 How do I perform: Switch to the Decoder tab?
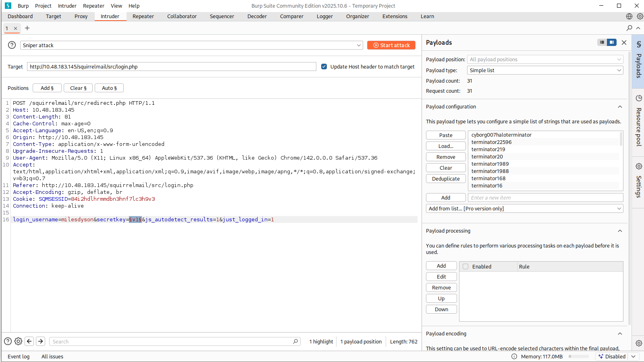point(257,17)
